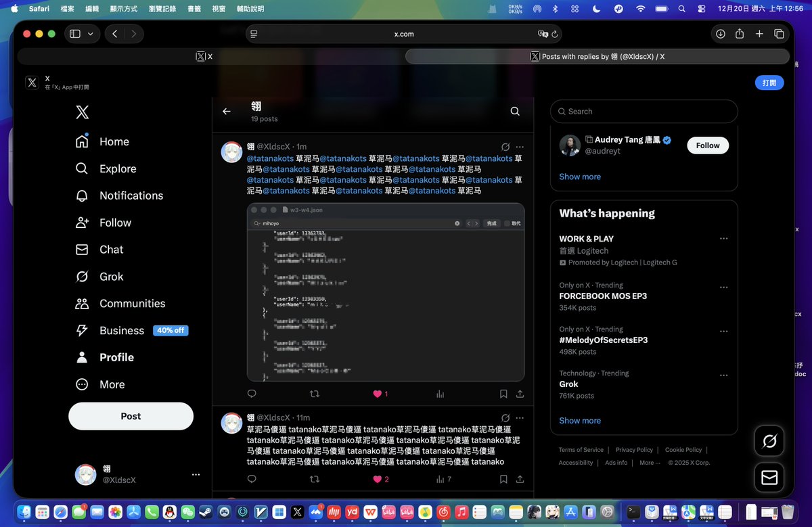Go to the X logo home

tap(82, 112)
